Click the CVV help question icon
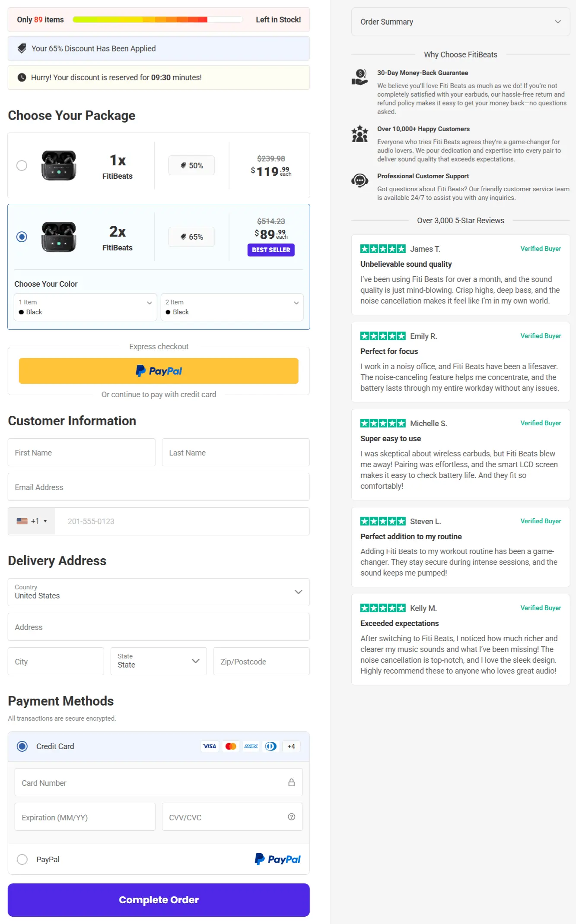576x924 pixels. click(x=292, y=816)
